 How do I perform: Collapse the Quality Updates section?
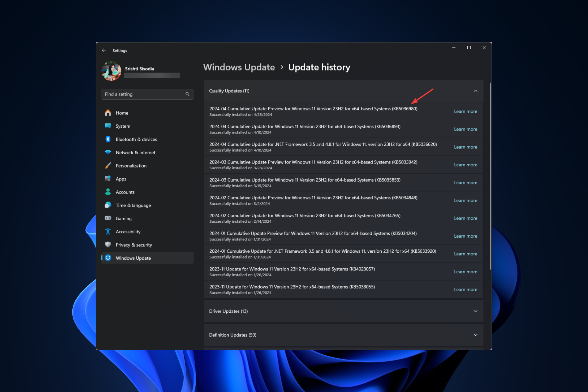(x=476, y=91)
